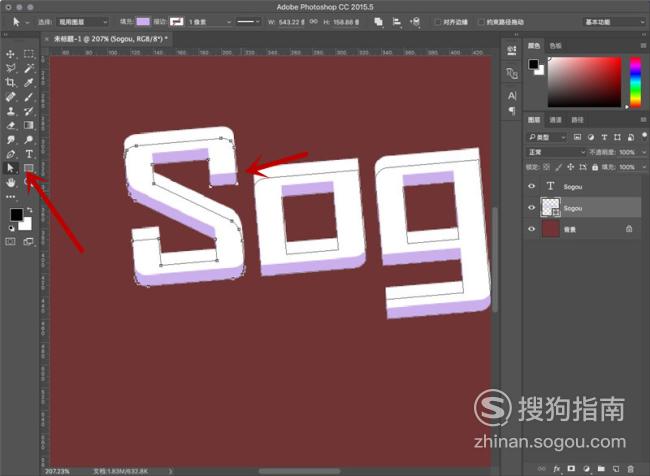Open the stroke line style dropdown
650x476 pixels.
pyautogui.click(x=248, y=22)
